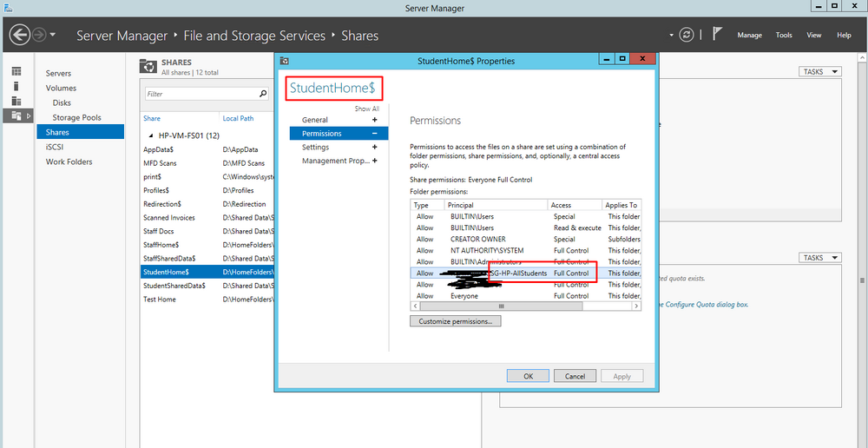This screenshot has width=868, height=448.
Task: Click the Shares panel header icon
Action: tap(148, 66)
